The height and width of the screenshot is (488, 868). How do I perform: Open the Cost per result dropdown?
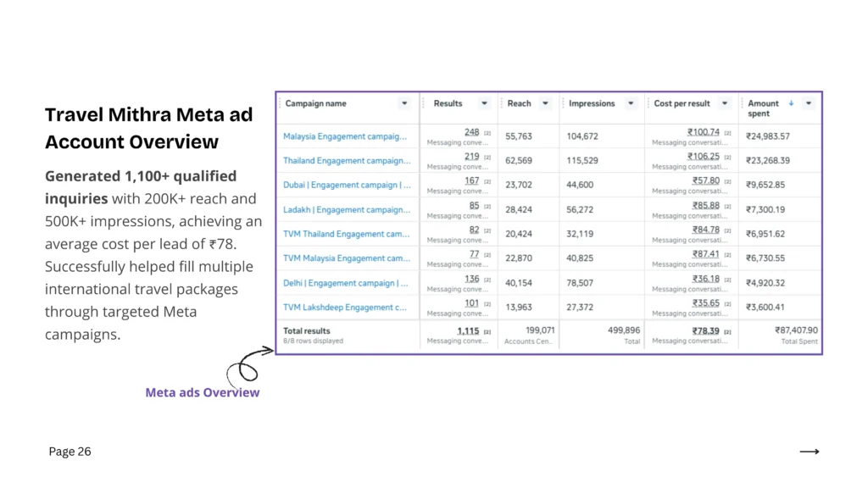coord(725,103)
